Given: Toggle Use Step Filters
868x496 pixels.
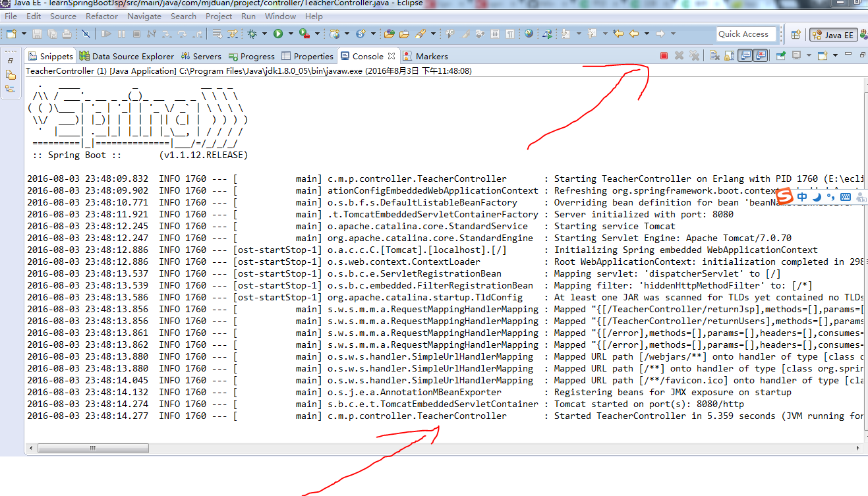Looking at the screenshot, I should click(232, 34).
